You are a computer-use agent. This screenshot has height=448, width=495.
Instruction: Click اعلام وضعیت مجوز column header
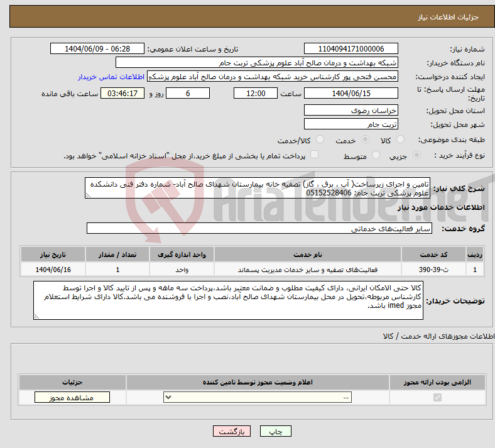click(x=258, y=382)
